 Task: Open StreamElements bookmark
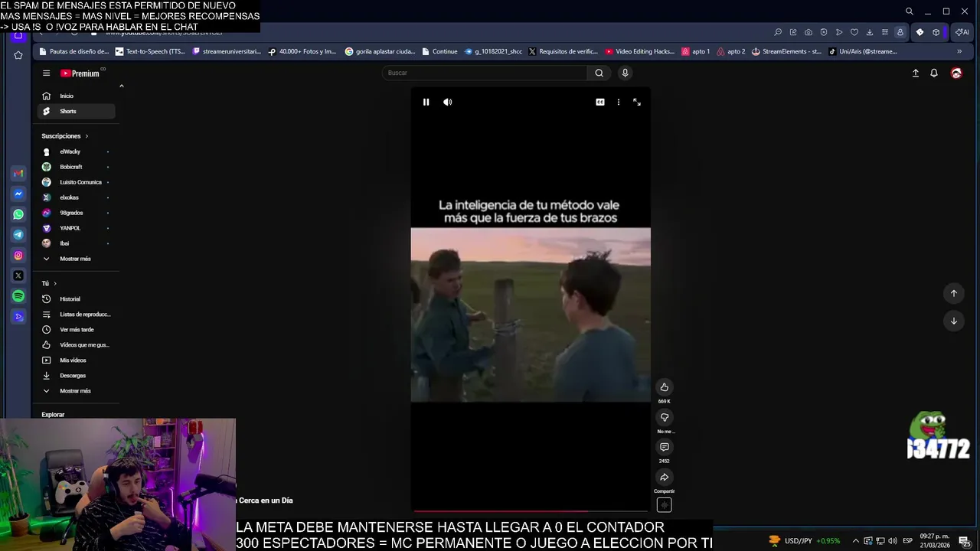[786, 51]
